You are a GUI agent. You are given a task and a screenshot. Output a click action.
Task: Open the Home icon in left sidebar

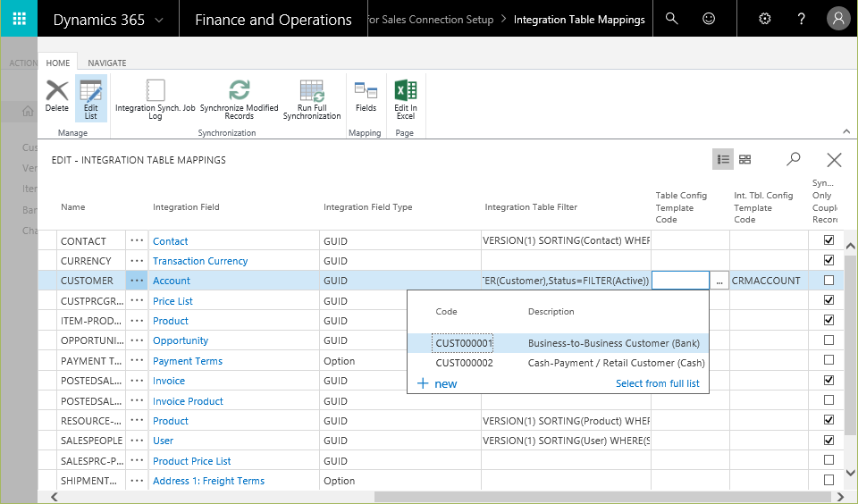[28, 111]
